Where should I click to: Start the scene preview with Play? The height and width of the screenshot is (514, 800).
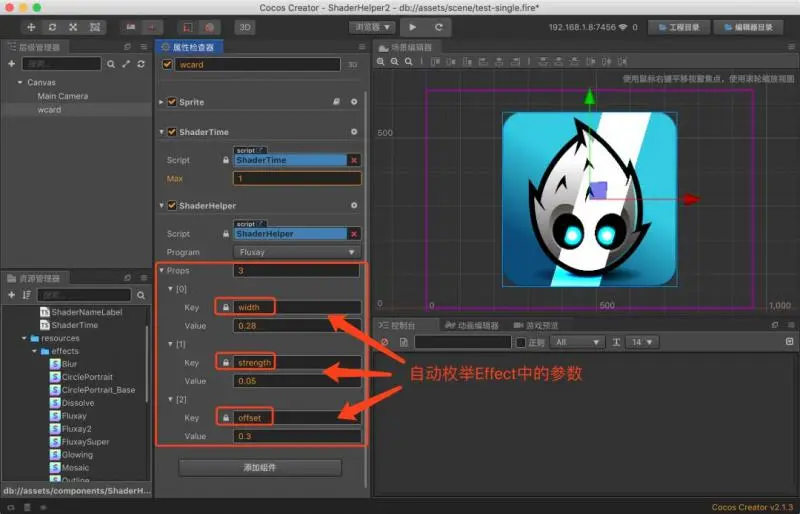413,27
